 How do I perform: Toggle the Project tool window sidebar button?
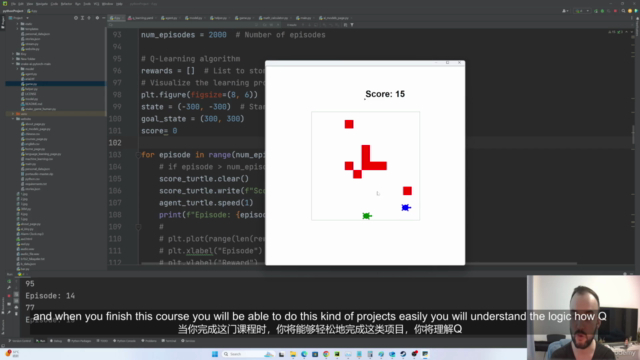2,23
